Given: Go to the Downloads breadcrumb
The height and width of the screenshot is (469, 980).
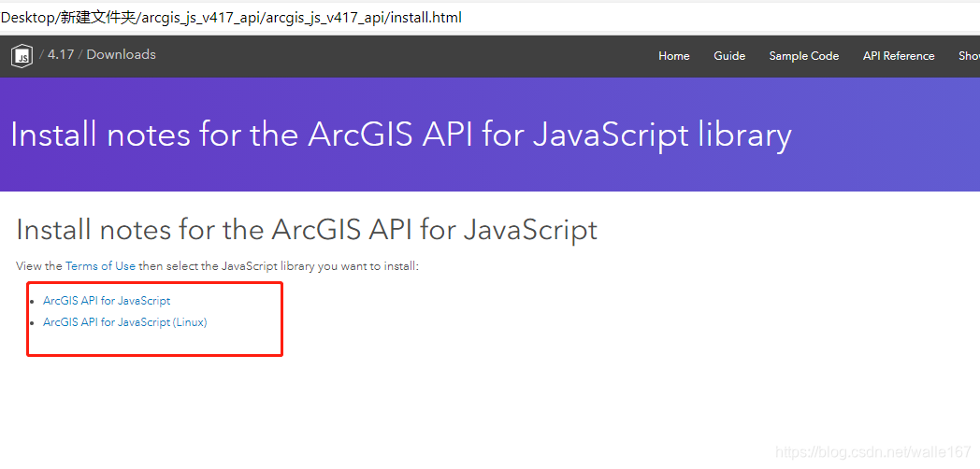Looking at the screenshot, I should tap(121, 54).
